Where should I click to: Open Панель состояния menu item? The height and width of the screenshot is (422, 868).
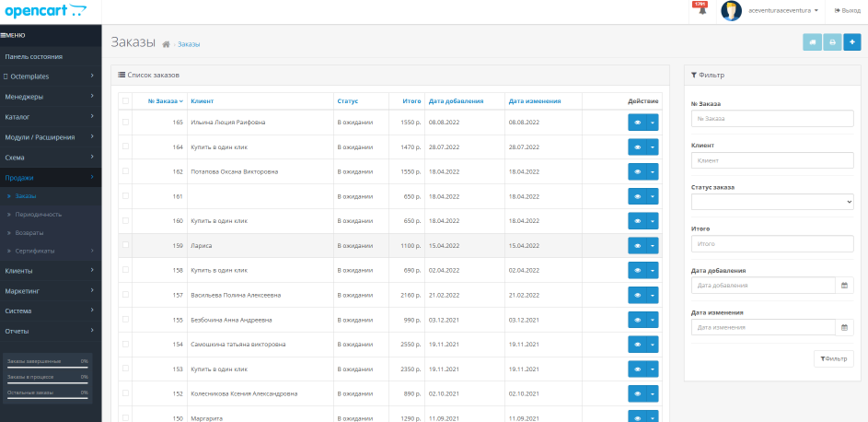coord(51,56)
